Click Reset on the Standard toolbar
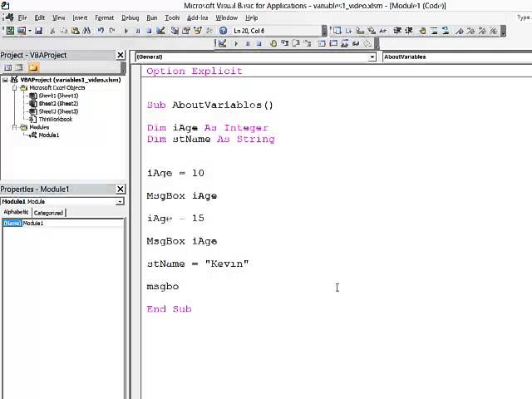This screenshot has width=532, height=399. coord(149,31)
